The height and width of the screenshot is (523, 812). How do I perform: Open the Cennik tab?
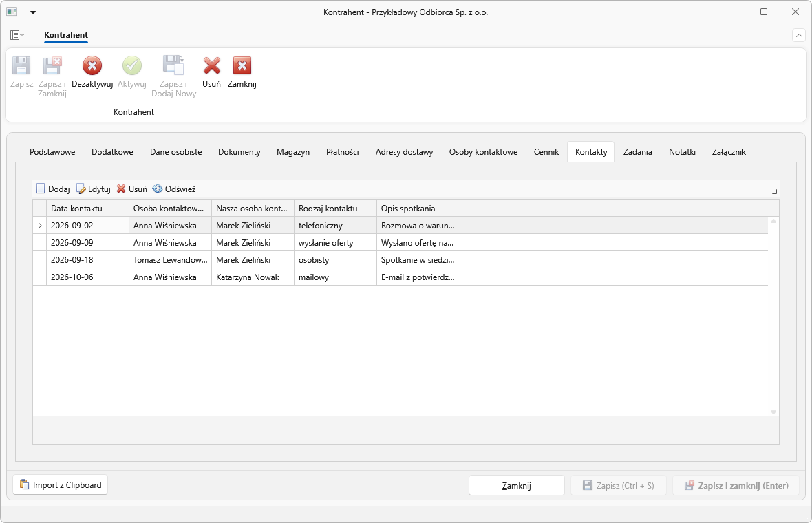pyautogui.click(x=546, y=151)
